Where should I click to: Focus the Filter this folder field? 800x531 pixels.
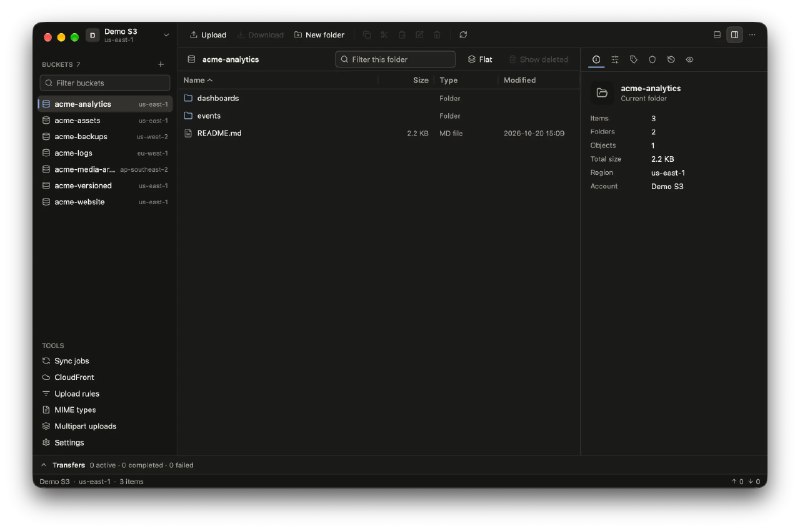[x=395, y=59]
